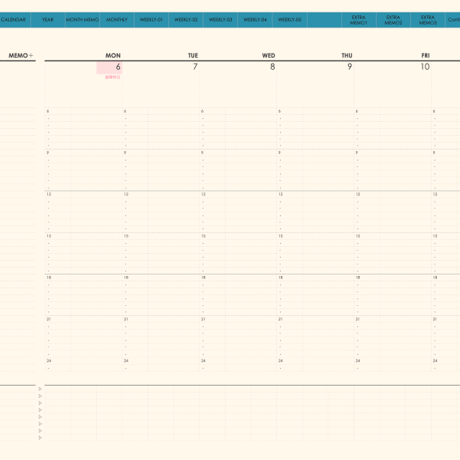This screenshot has height=460, width=460.
Task: Open the EXTRA MEMO3 tab
Action: 428,20
